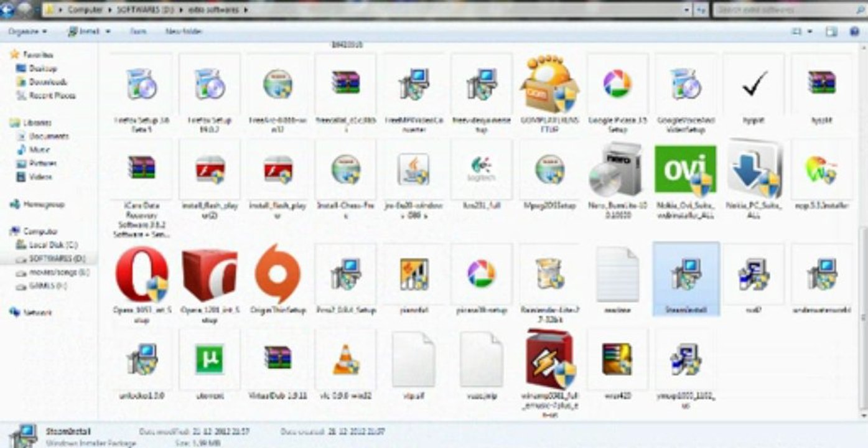Select the install_flash_player(2) installer
This screenshot has width=868, height=448.
(209, 169)
